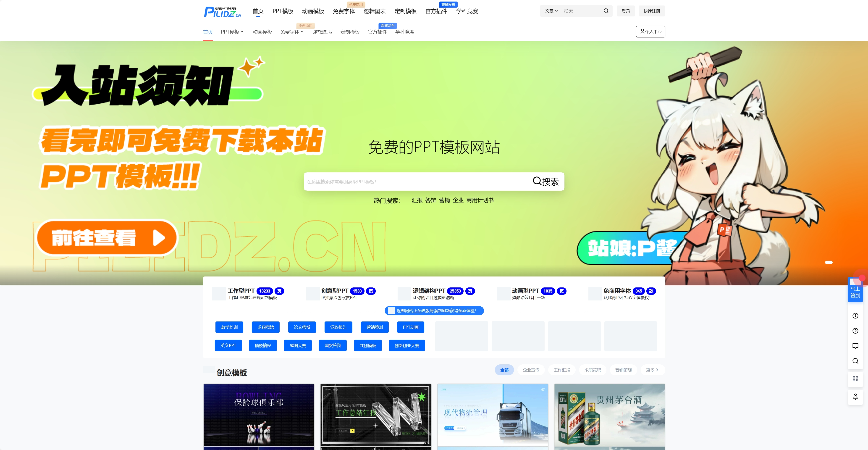Click 定制模板 in second navigation row

coord(350,32)
